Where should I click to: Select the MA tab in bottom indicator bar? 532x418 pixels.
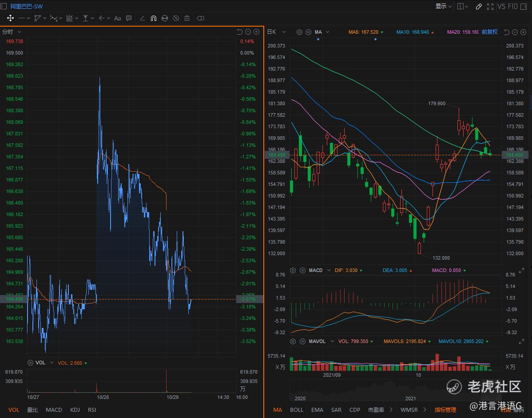(278, 410)
